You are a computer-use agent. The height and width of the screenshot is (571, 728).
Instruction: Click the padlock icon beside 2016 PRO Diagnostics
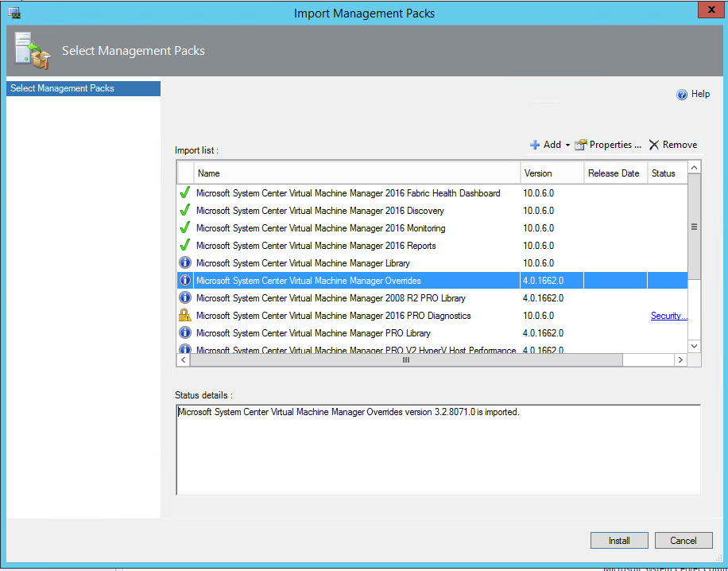(185, 316)
